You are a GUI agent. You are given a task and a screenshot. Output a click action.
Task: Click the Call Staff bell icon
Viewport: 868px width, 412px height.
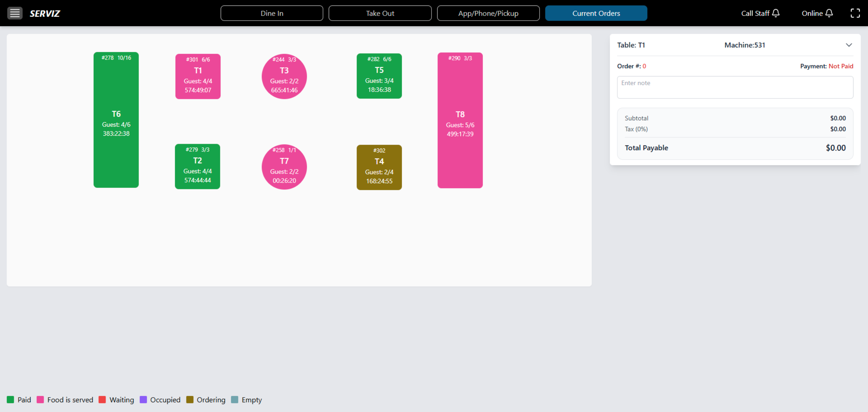point(776,13)
